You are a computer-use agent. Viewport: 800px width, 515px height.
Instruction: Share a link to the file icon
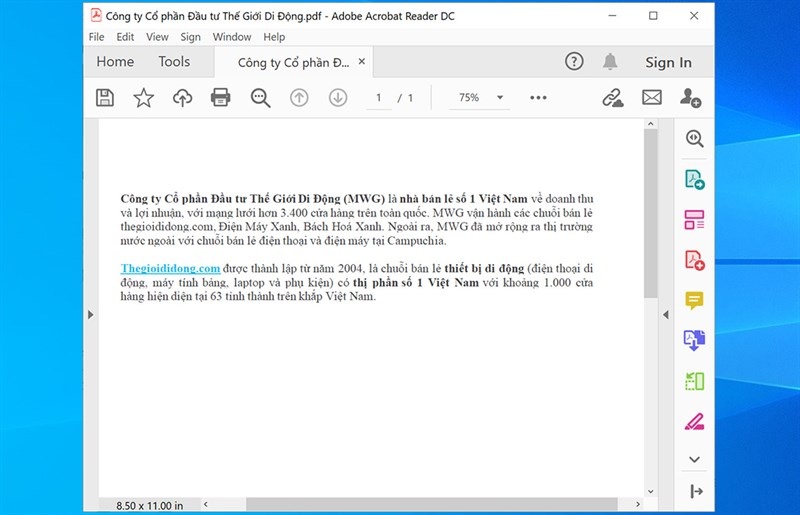click(x=613, y=97)
